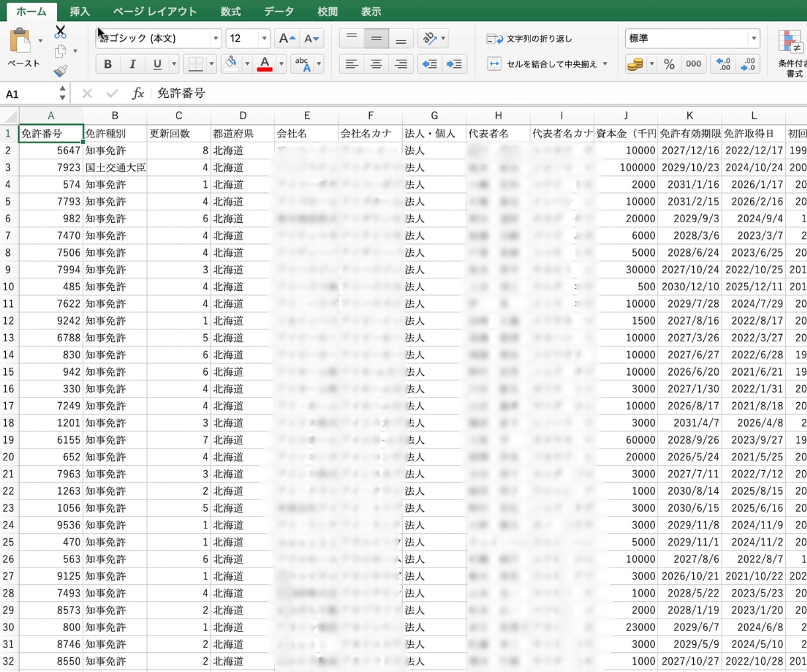The height and width of the screenshot is (672, 807).
Task: Apply the percent style
Action: click(669, 64)
